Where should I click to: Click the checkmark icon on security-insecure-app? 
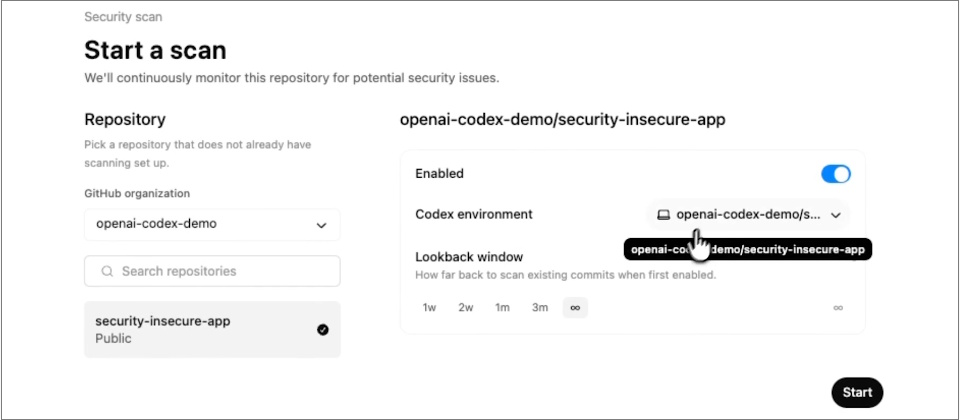(322, 330)
